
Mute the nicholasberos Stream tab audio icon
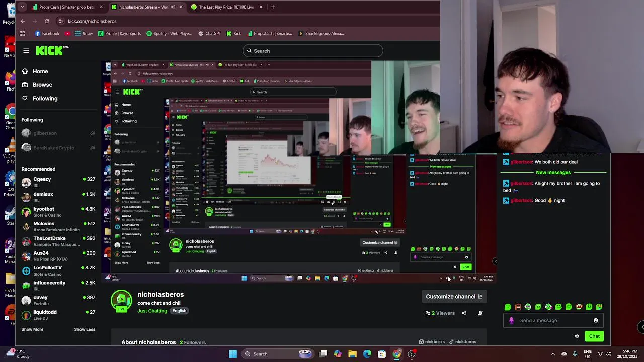(173, 7)
